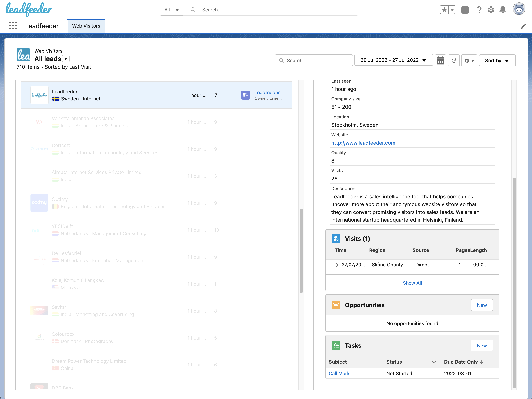The height and width of the screenshot is (399, 532).
Task: Click the edit pencil icon
Action: pos(523,26)
